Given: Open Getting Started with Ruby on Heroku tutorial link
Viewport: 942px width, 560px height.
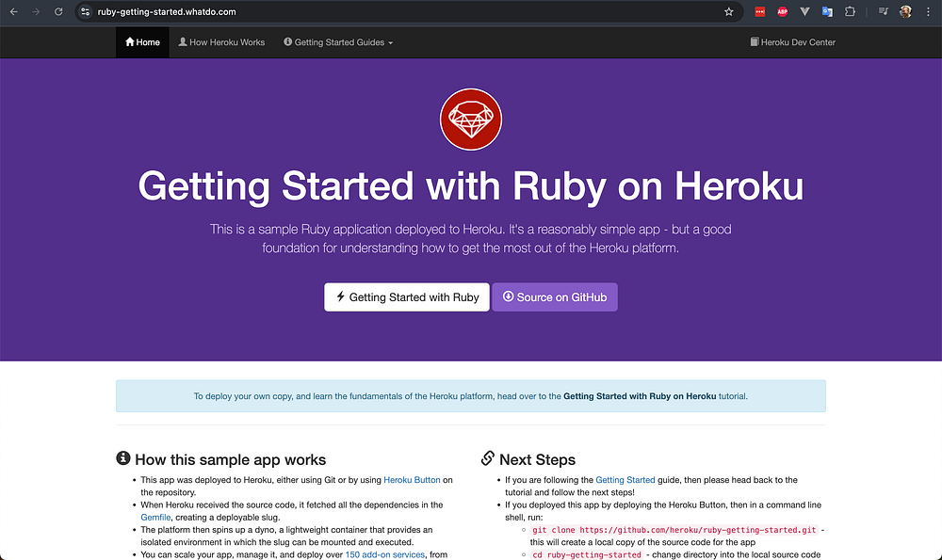Looking at the screenshot, I should [x=640, y=396].
